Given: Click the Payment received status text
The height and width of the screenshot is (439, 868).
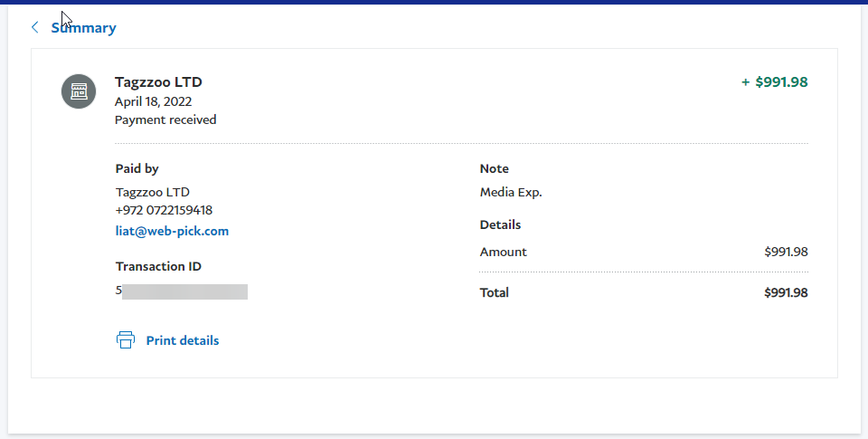Looking at the screenshot, I should tap(165, 119).
